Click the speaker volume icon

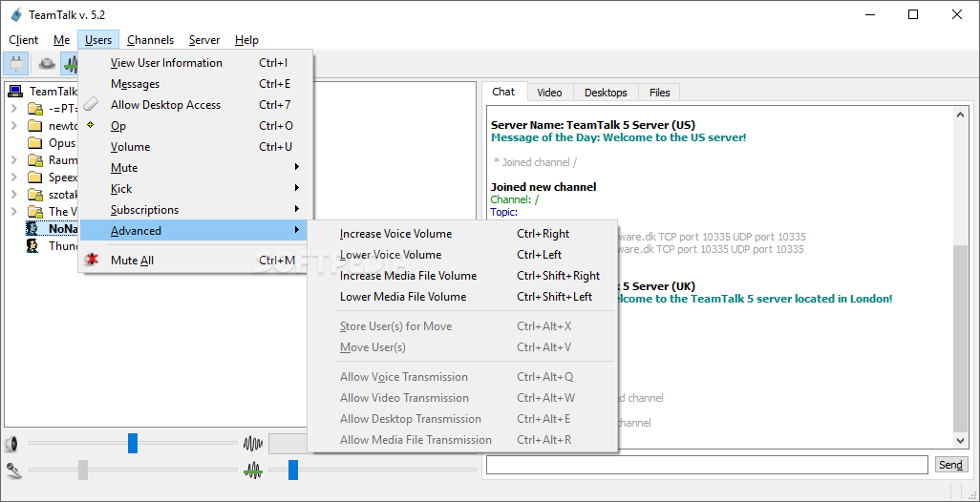coord(11,445)
